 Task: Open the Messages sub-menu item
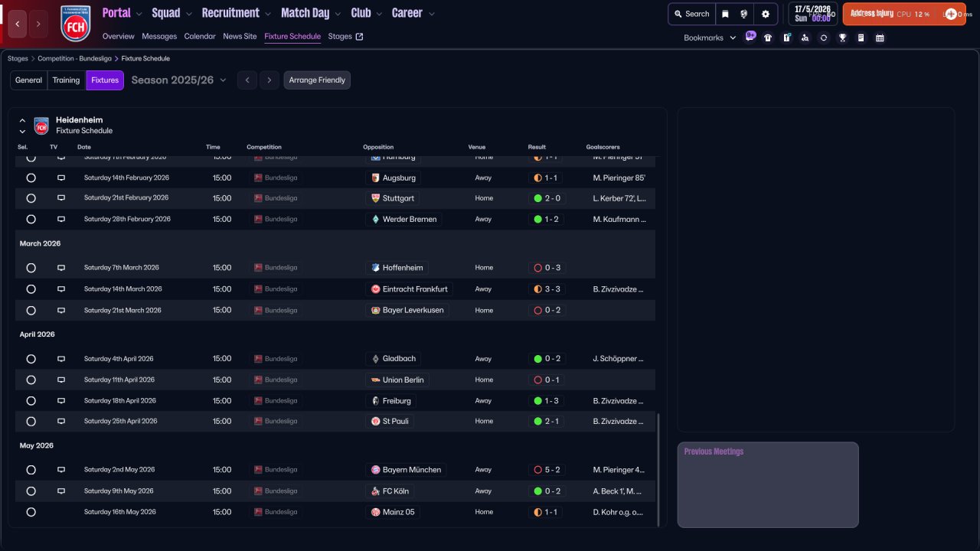[x=159, y=36]
